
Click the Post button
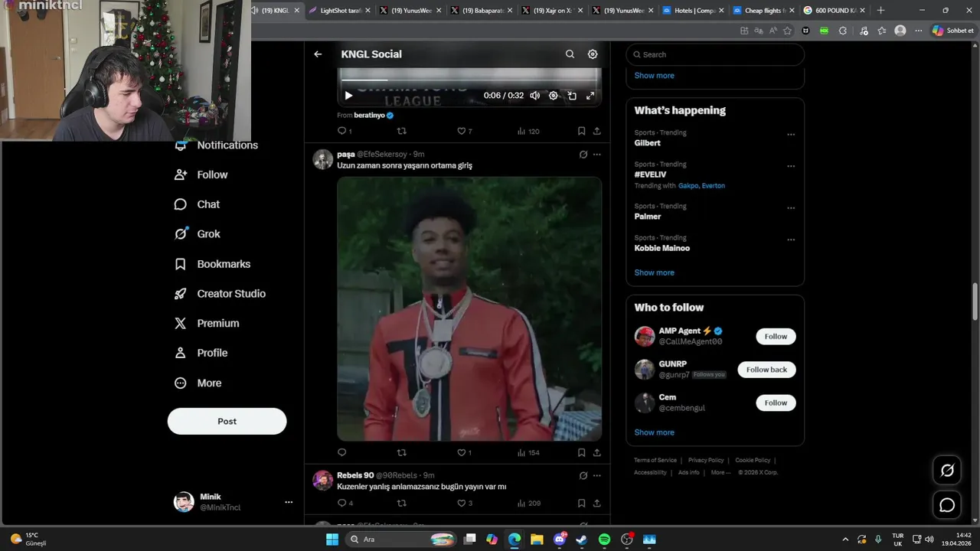tap(227, 421)
